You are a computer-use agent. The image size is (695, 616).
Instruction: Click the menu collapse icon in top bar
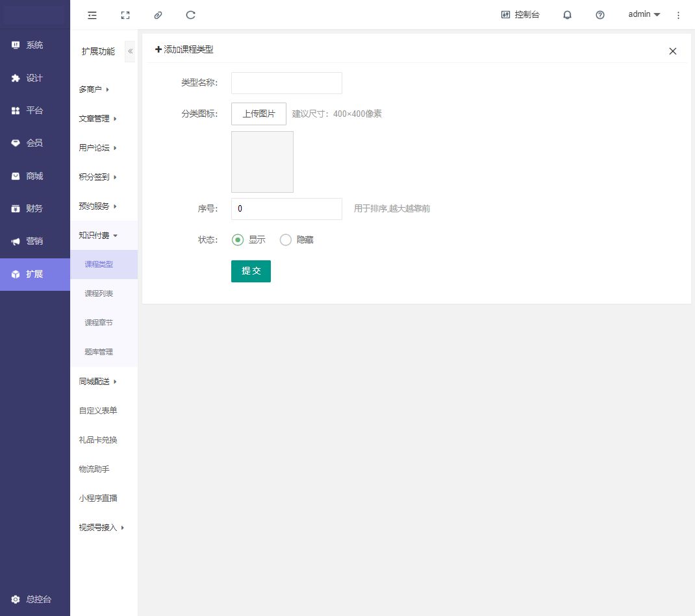point(92,15)
